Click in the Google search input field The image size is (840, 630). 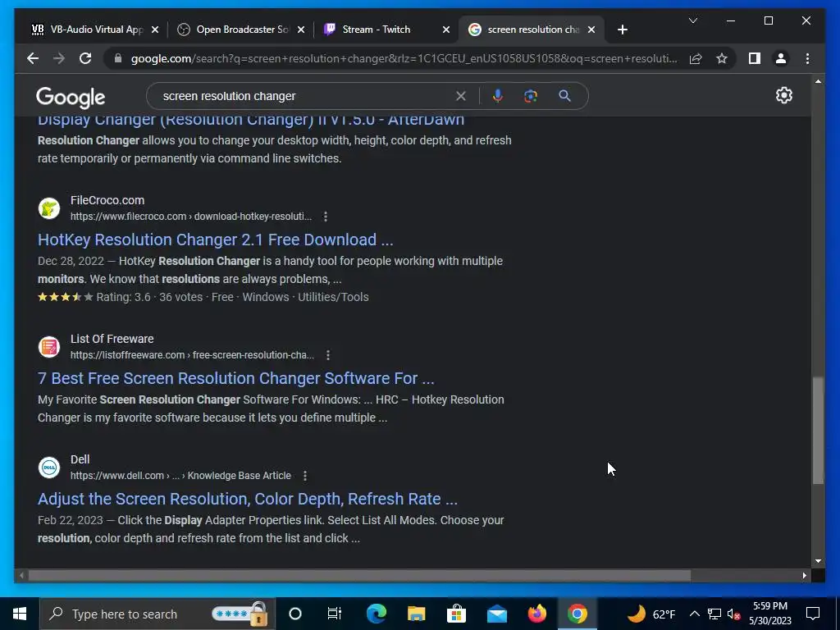(x=305, y=96)
